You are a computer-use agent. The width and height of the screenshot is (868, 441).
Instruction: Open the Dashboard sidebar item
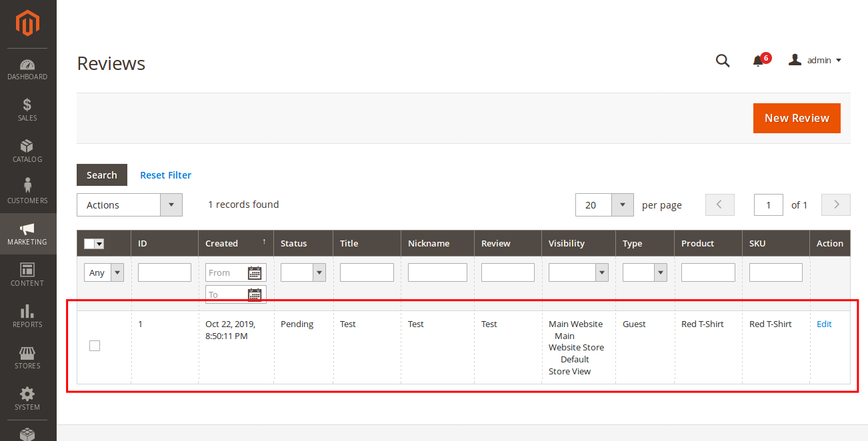28,69
